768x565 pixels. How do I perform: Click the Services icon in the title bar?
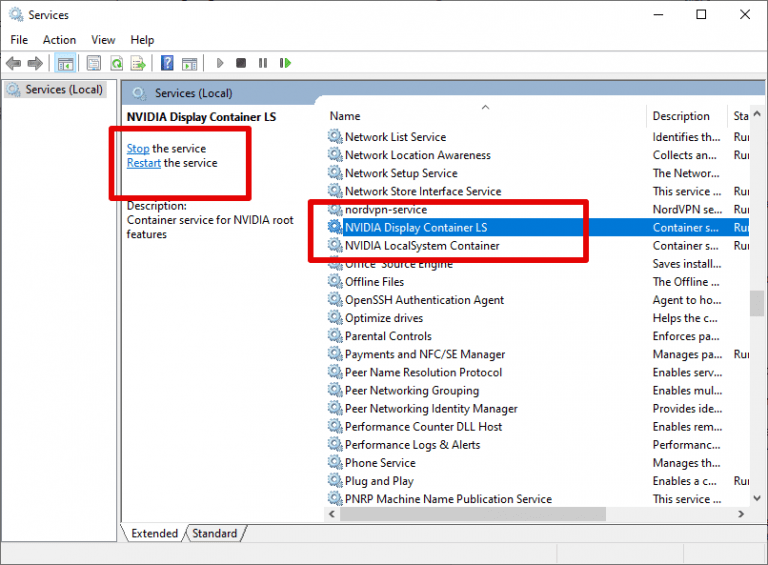(x=16, y=15)
